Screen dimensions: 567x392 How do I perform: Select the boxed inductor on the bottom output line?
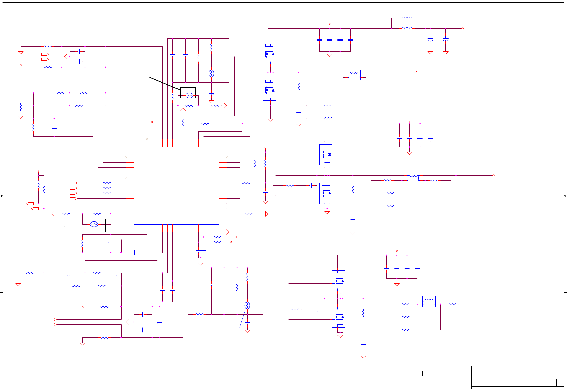(x=429, y=302)
